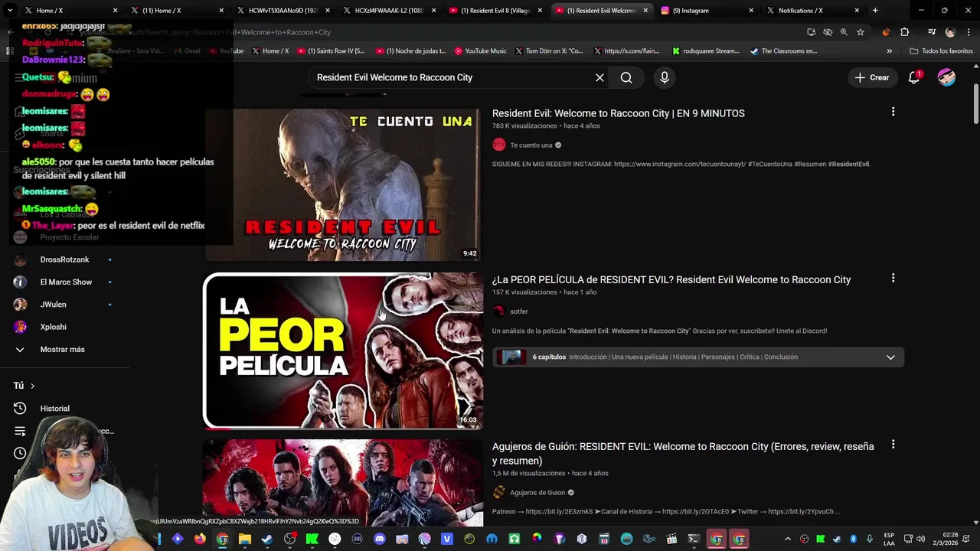Switch to the first 'Home / X' tab

[70, 11]
